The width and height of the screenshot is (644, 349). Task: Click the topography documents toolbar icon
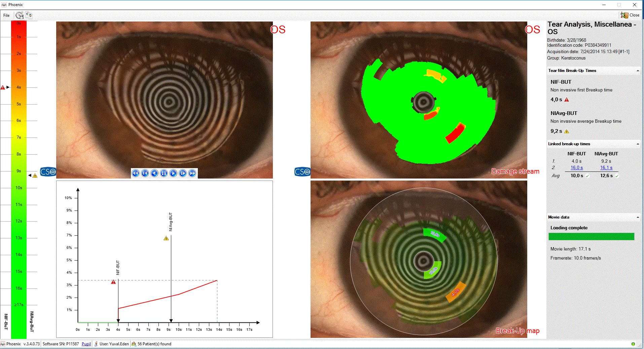pyautogui.click(x=29, y=15)
